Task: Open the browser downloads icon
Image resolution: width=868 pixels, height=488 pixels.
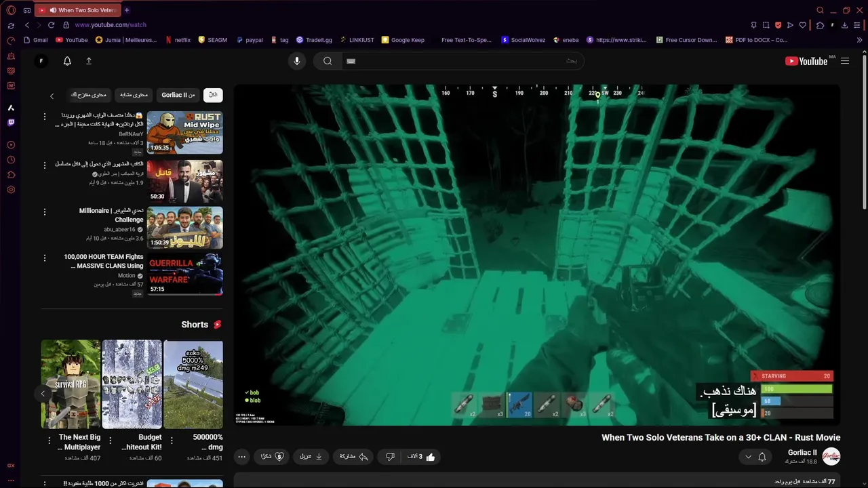Action: (x=844, y=25)
